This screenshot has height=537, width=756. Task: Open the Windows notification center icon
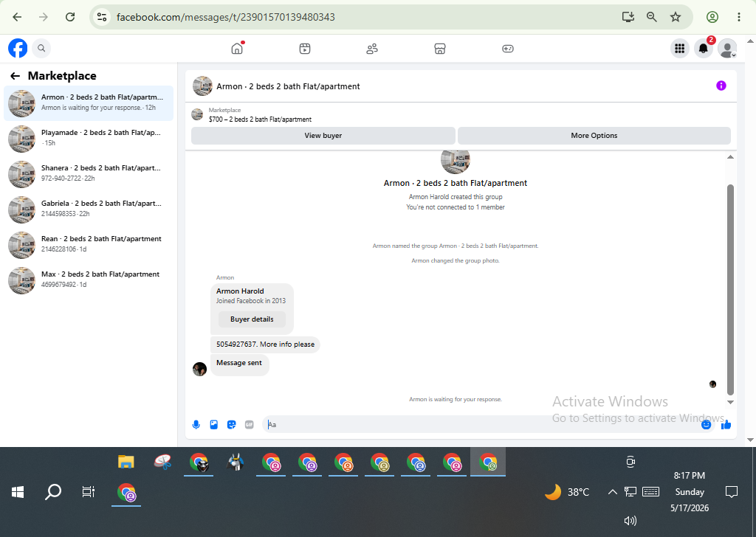click(x=732, y=492)
